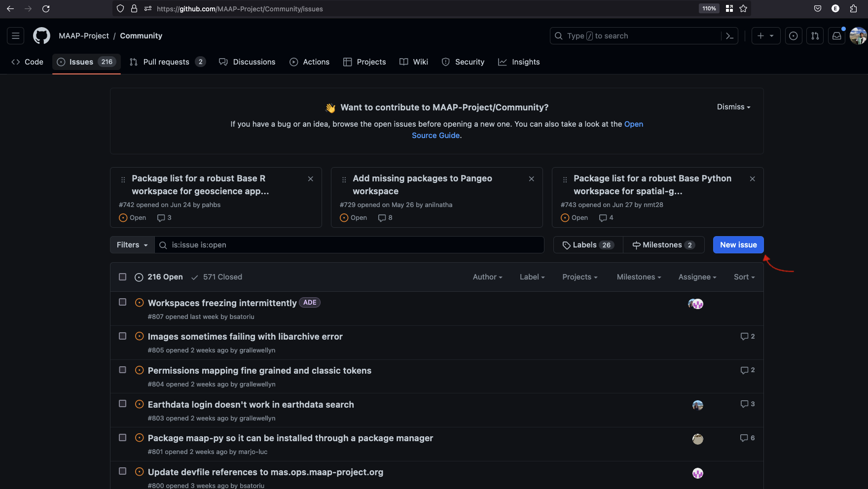
Task: Open the global issues icon in header
Action: [793, 36]
